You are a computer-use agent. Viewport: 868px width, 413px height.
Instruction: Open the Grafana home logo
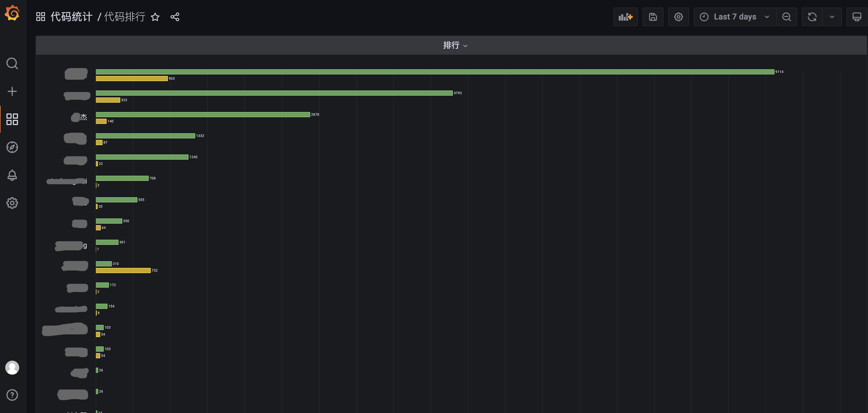coord(12,13)
